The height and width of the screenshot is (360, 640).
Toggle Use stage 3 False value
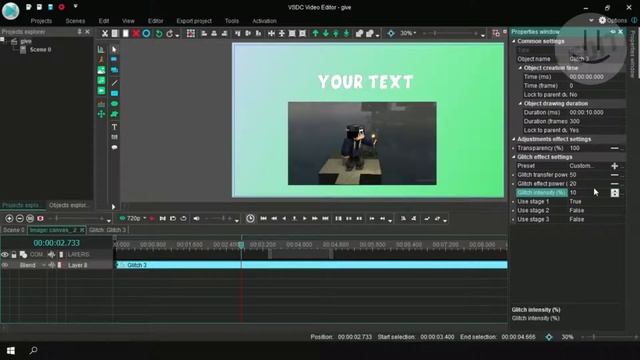tap(576, 220)
